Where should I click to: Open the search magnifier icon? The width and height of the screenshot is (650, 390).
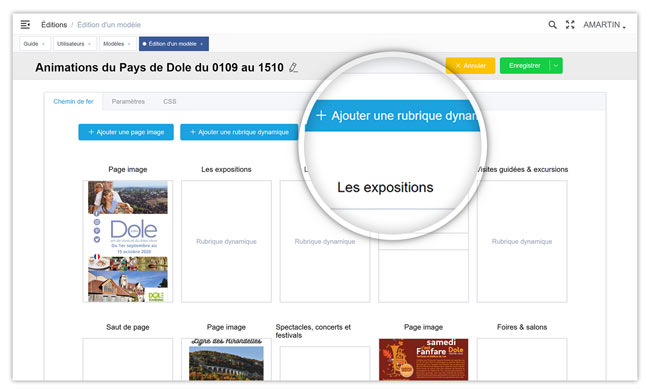552,25
